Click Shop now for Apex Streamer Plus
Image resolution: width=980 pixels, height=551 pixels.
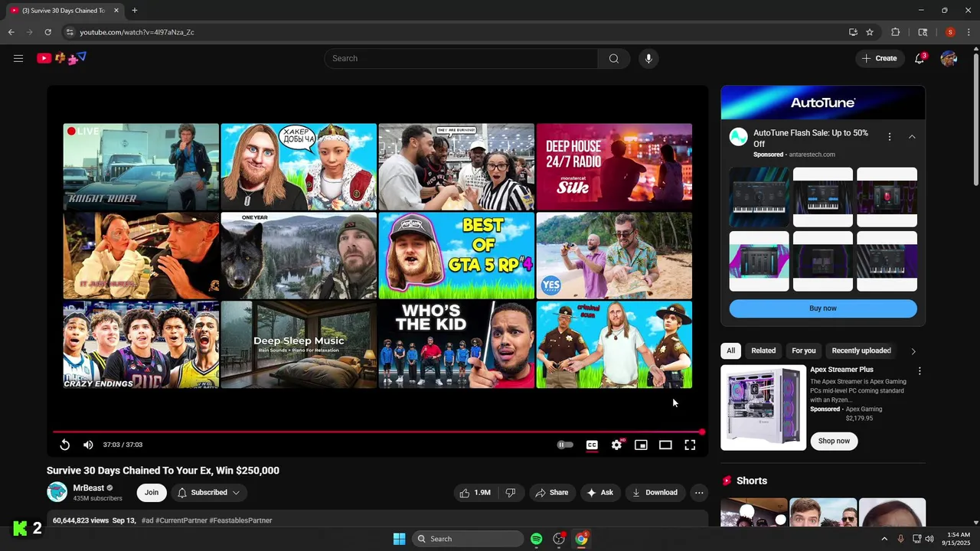[834, 441]
